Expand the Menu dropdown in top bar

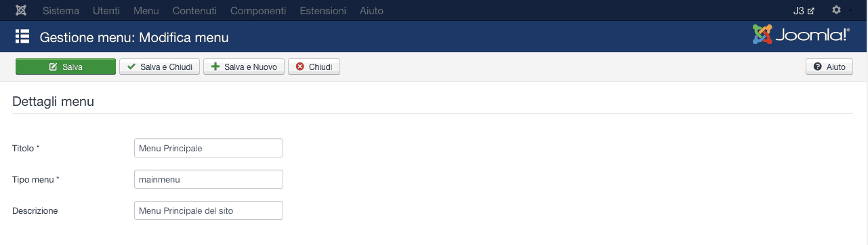(x=146, y=11)
